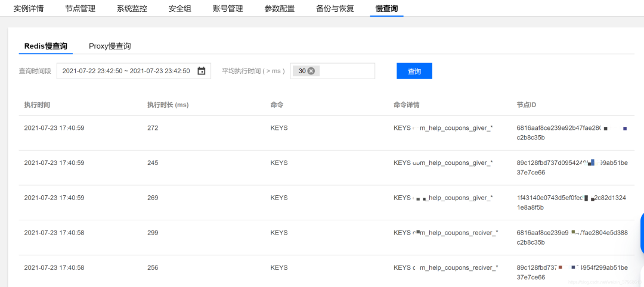Select the Redis慢查询 sub-tab
This screenshot has width=644, height=287.
coord(45,46)
